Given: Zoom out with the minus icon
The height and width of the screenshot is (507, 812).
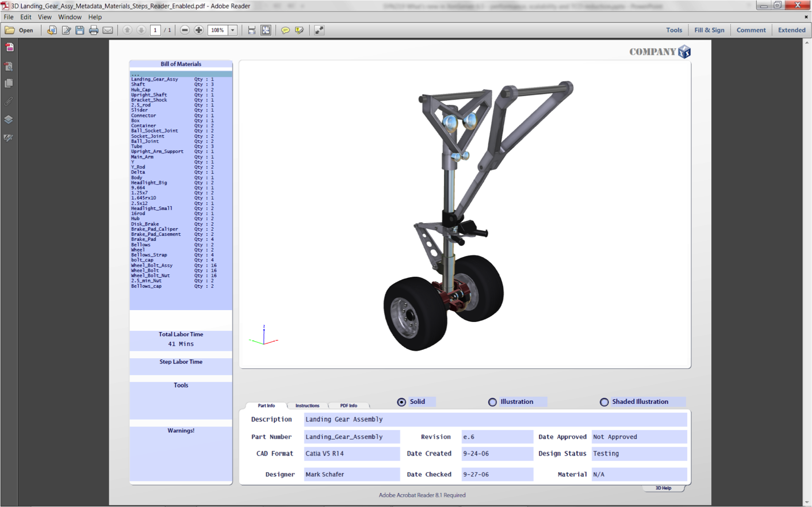Looking at the screenshot, I should (185, 30).
